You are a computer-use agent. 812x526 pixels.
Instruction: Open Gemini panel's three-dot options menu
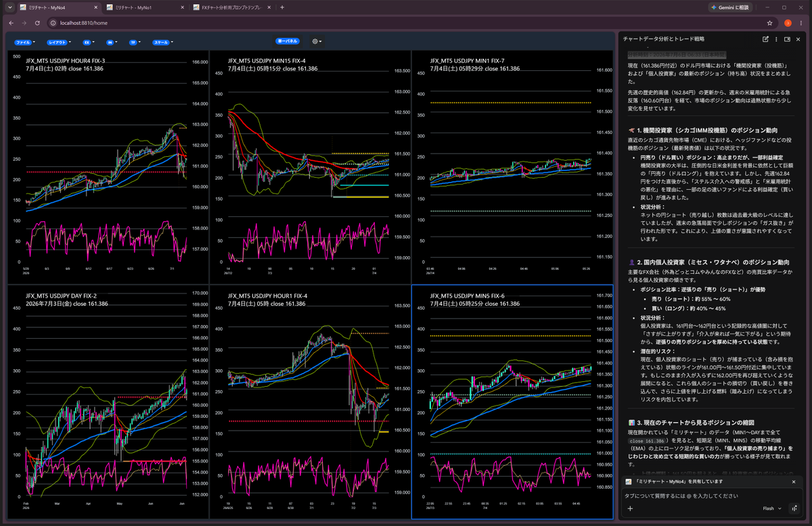coord(776,40)
